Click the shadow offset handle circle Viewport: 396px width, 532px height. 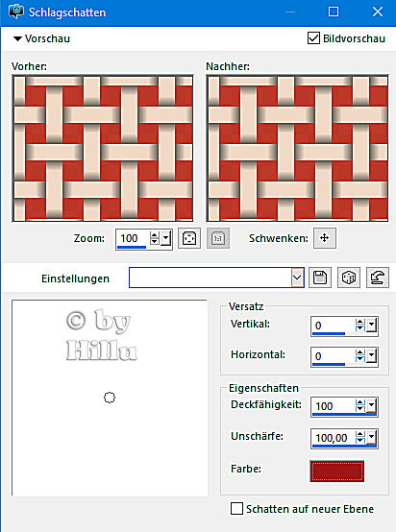(x=110, y=398)
